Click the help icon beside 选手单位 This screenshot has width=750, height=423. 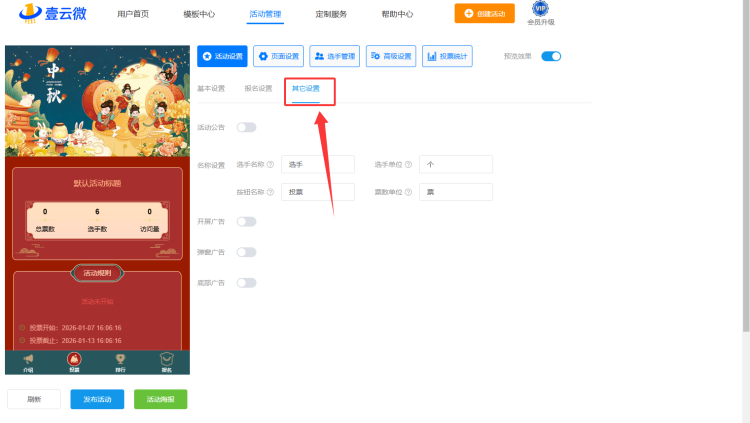(x=410, y=164)
